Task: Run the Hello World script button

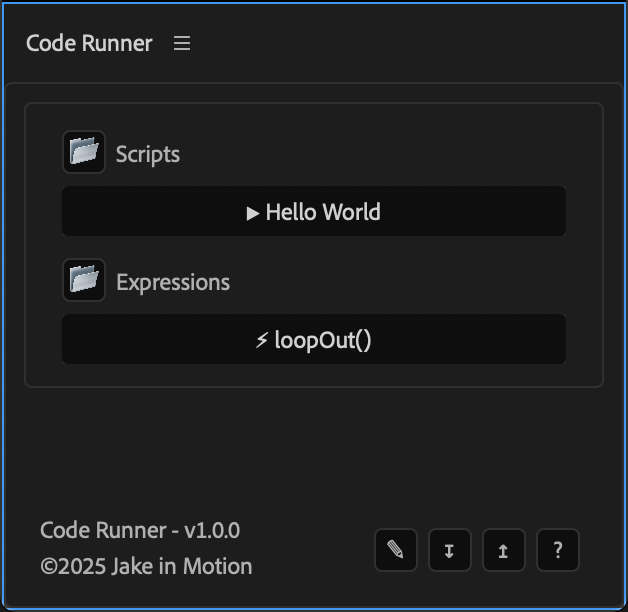Action: tap(314, 211)
